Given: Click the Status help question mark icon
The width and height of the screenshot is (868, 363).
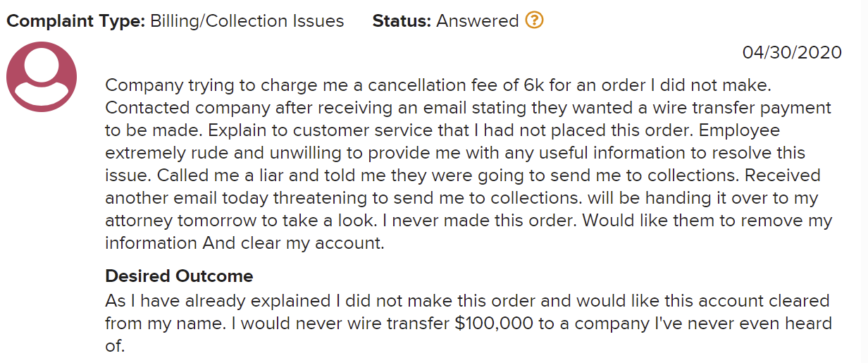Looking at the screenshot, I should [x=535, y=21].
